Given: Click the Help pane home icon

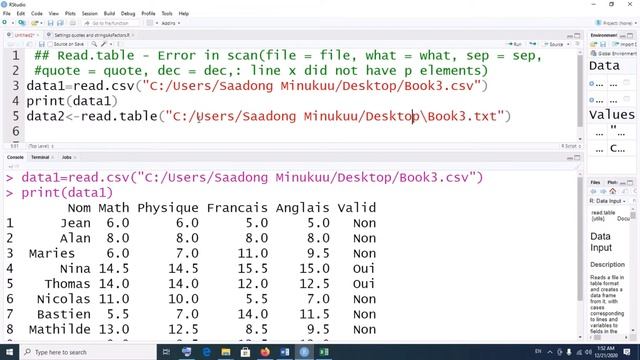Looking at the screenshot, I should (x=613, y=191).
